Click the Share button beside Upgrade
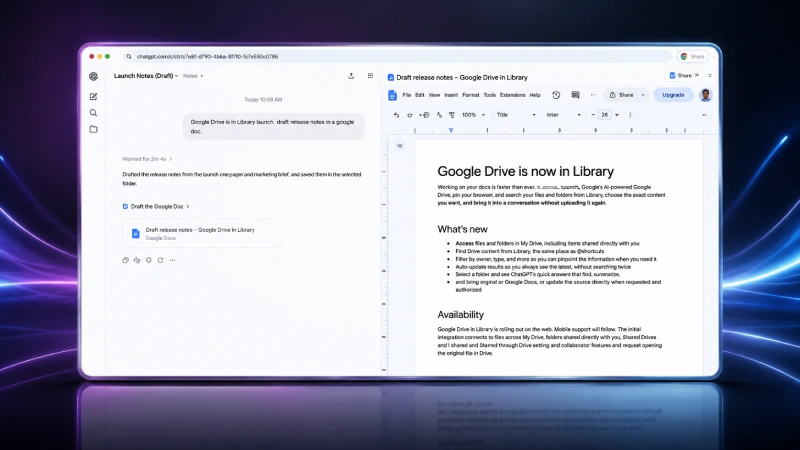The image size is (800, 450). point(622,95)
